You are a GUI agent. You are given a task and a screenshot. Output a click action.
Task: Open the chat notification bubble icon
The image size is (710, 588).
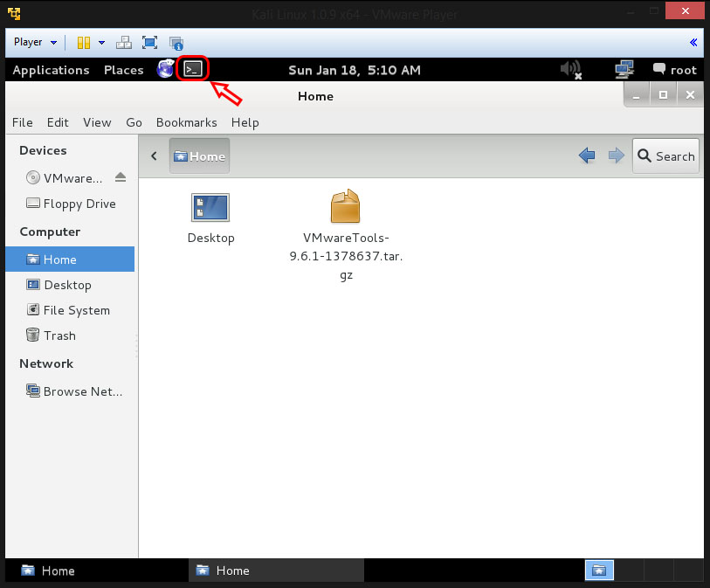pos(658,69)
